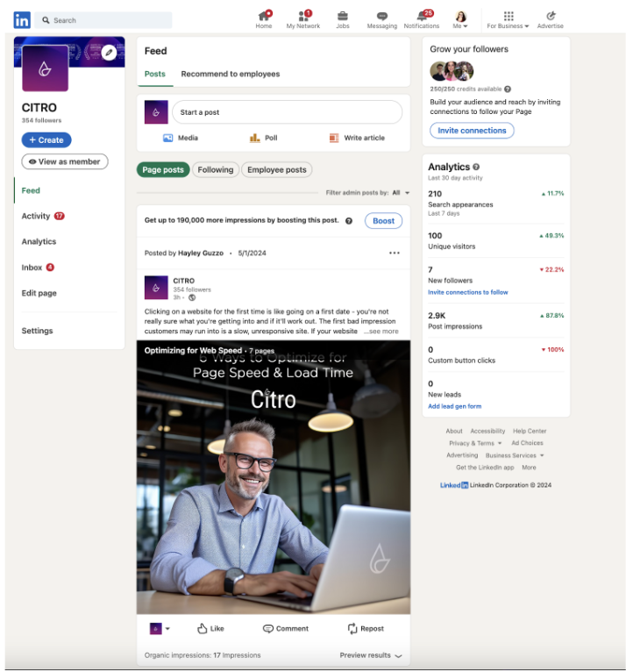Open Analytics in the left sidebar

coord(39,242)
